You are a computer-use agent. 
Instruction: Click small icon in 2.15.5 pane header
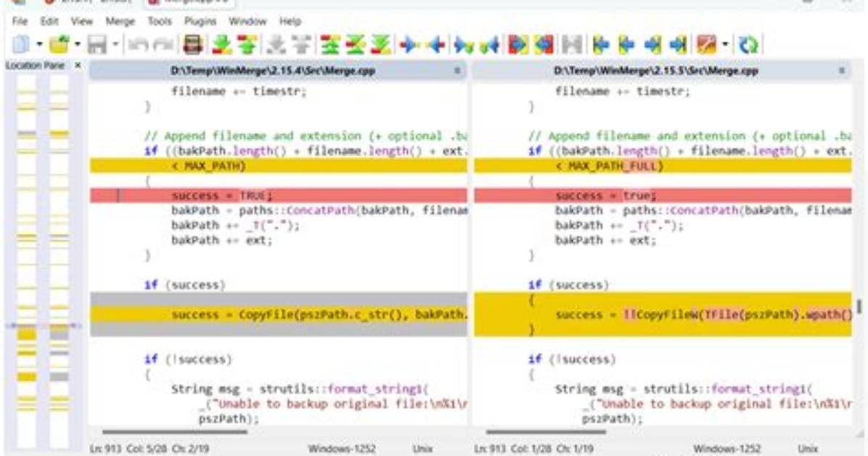[x=842, y=71]
